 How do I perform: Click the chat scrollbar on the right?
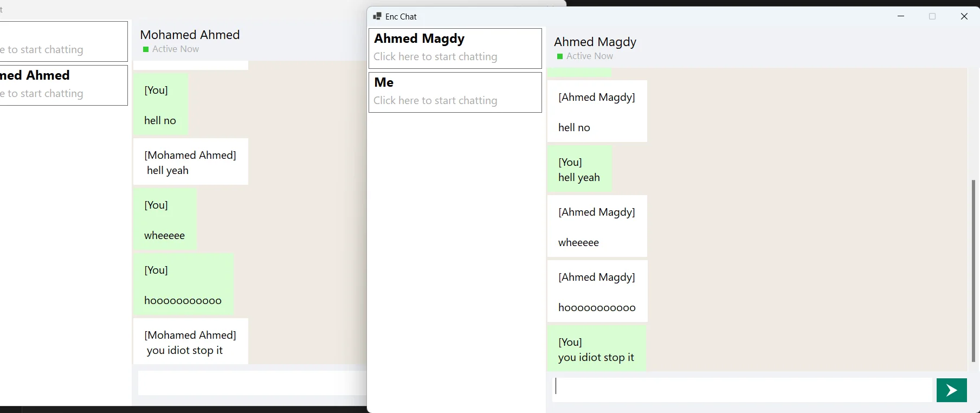(973, 271)
